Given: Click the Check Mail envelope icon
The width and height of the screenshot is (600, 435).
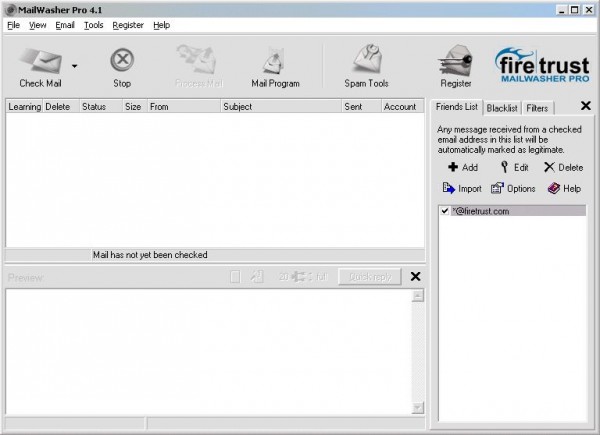Looking at the screenshot, I should [40, 60].
